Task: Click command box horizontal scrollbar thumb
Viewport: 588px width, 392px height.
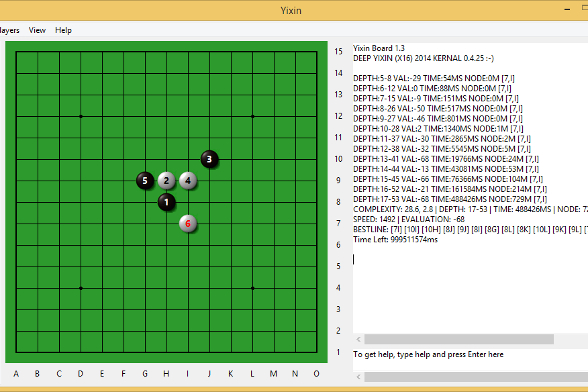Action: (x=477, y=377)
